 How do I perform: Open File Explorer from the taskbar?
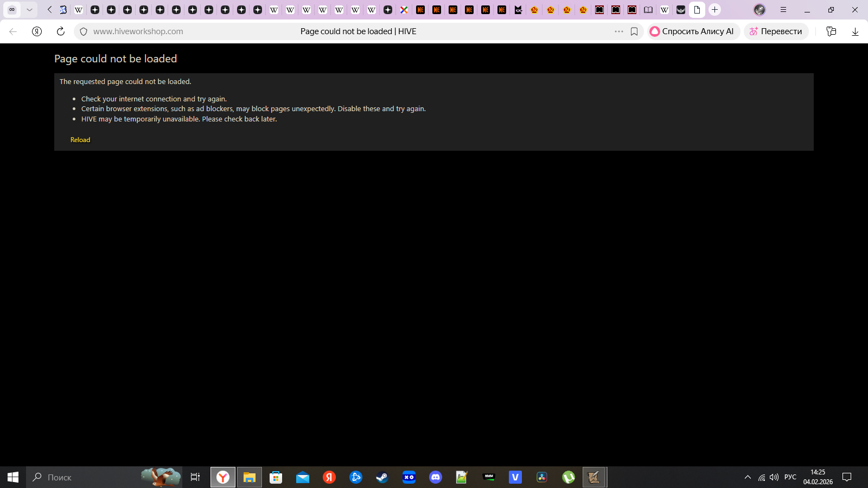tap(250, 477)
